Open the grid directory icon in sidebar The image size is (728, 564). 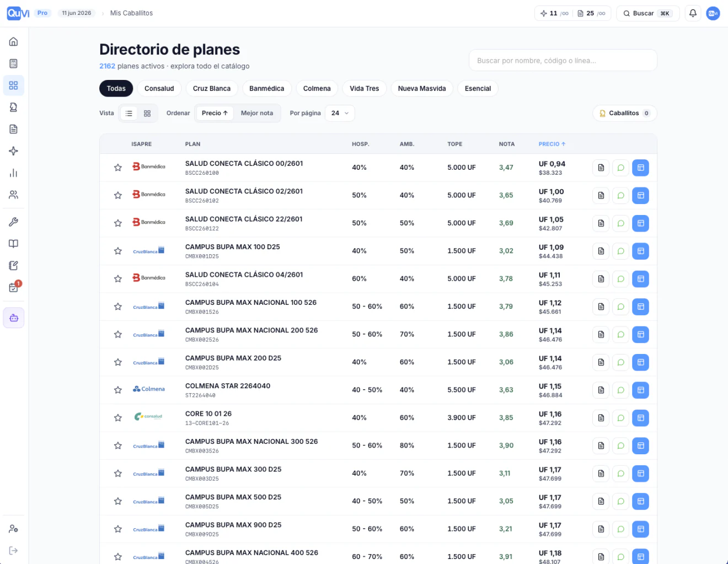click(13, 85)
